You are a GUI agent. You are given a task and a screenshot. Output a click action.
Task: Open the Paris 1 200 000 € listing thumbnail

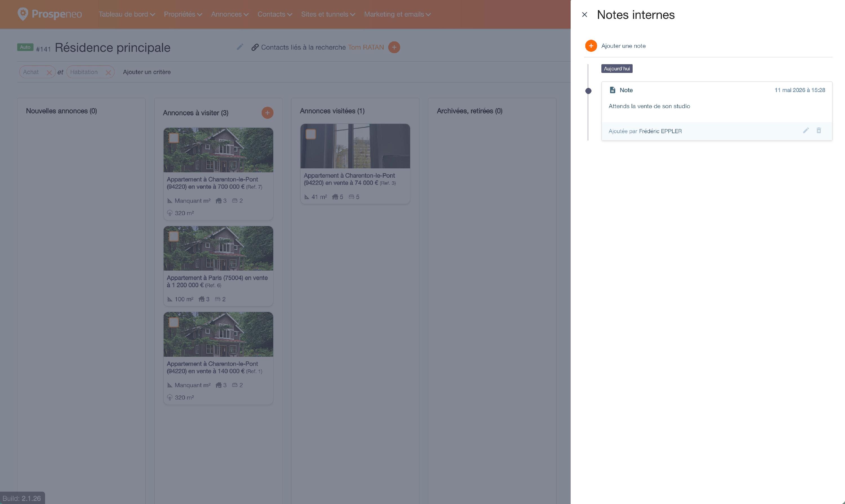click(x=219, y=249)
